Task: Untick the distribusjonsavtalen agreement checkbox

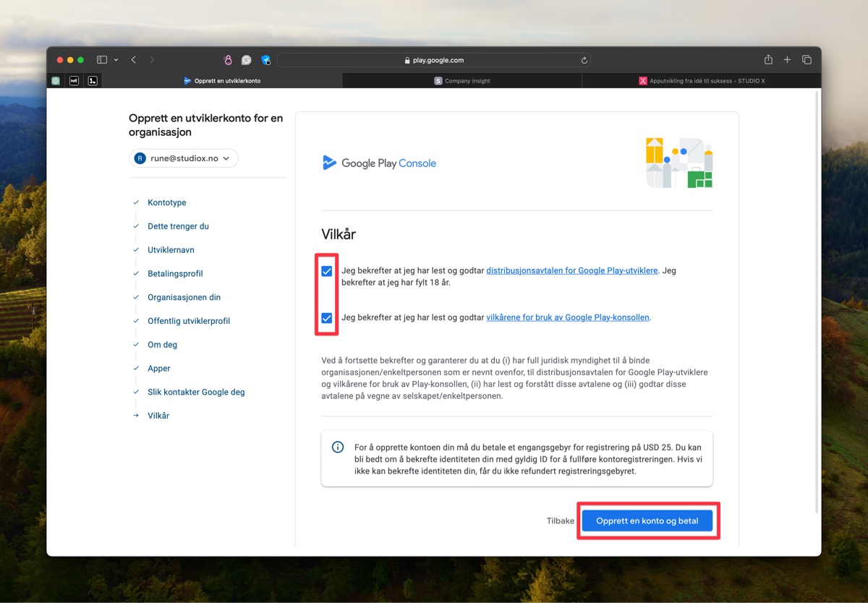Action: pyautogui.click(x=327, y=271)
